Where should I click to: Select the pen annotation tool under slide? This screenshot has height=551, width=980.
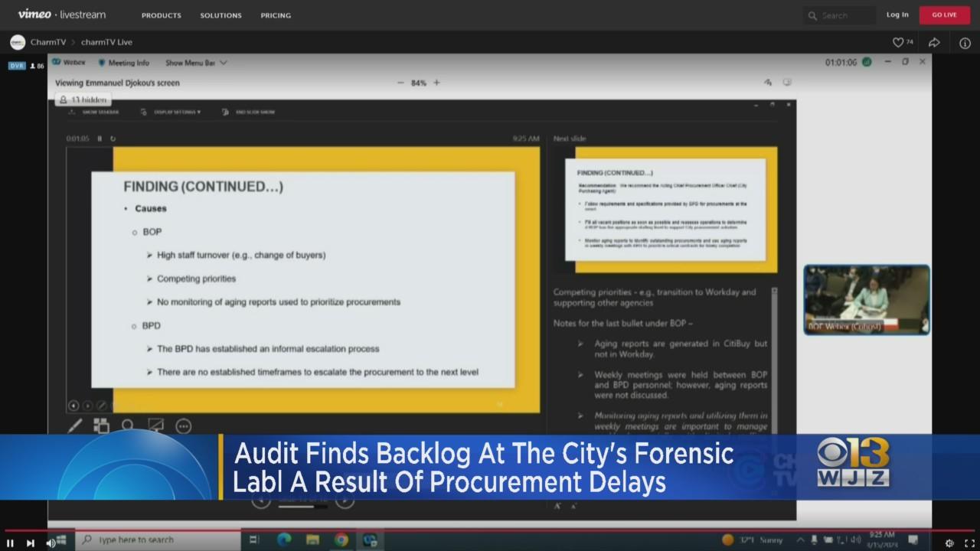pos(75,425)
